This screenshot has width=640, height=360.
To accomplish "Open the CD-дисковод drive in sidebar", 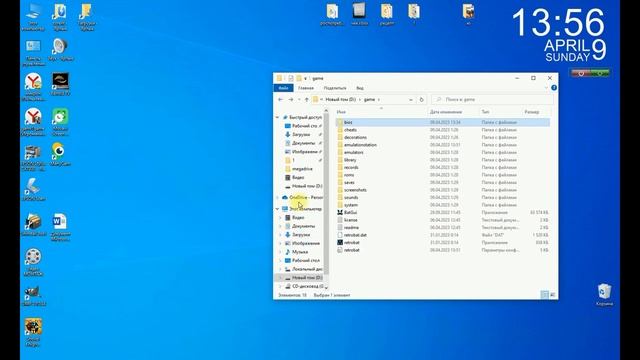I will [x=304, y=286].
